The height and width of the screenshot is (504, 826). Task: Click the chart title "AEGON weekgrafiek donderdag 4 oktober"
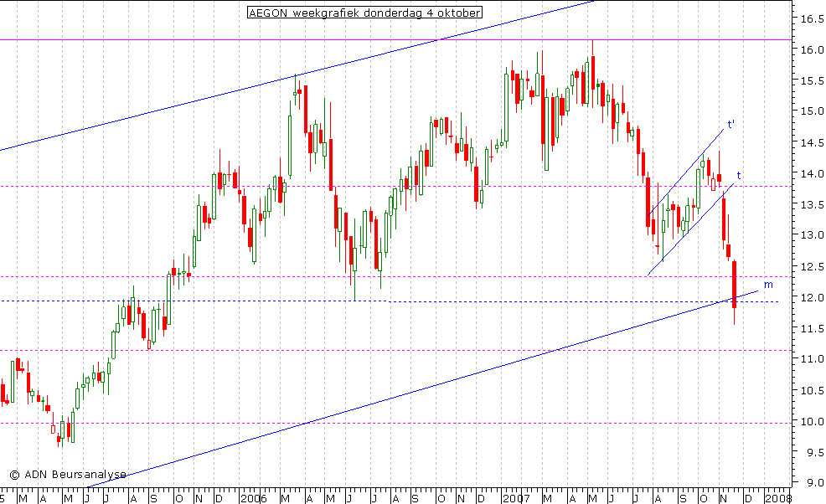[x=364, y=13]
